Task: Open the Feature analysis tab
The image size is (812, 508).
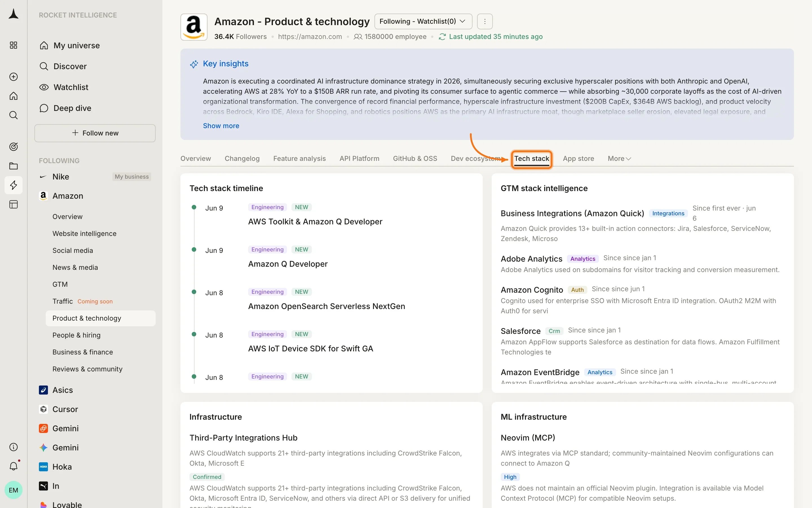Action: point(299,159)
